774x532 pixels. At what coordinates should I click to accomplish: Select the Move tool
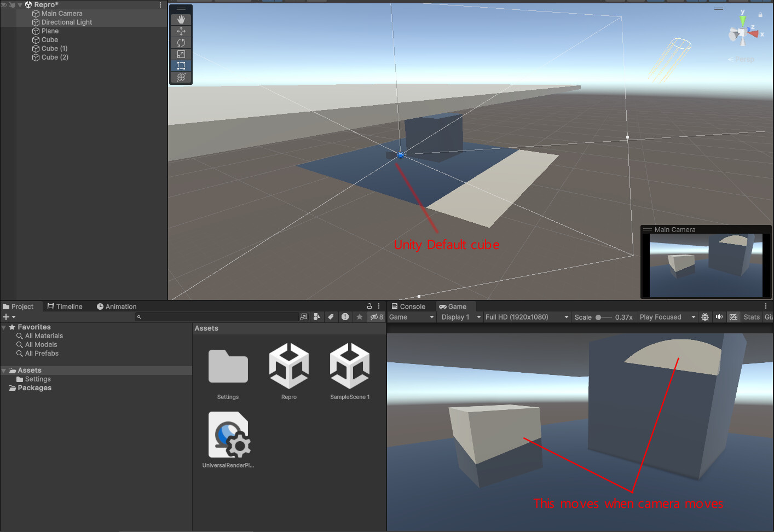click(x=181, y=31)
